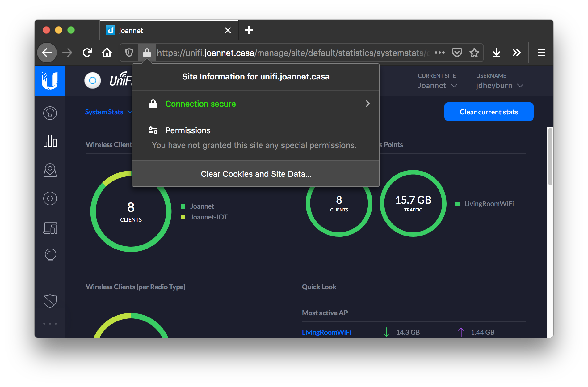Click Clear current stats button
This screenshot has width=588, height=387.
(x=489, y=112)
